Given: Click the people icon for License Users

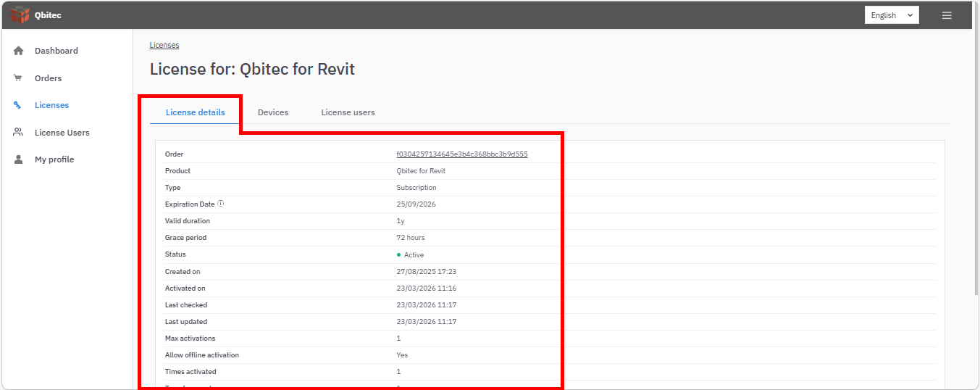Looking at the screenshot, I should pyautogui.click(x=18, y=133).
